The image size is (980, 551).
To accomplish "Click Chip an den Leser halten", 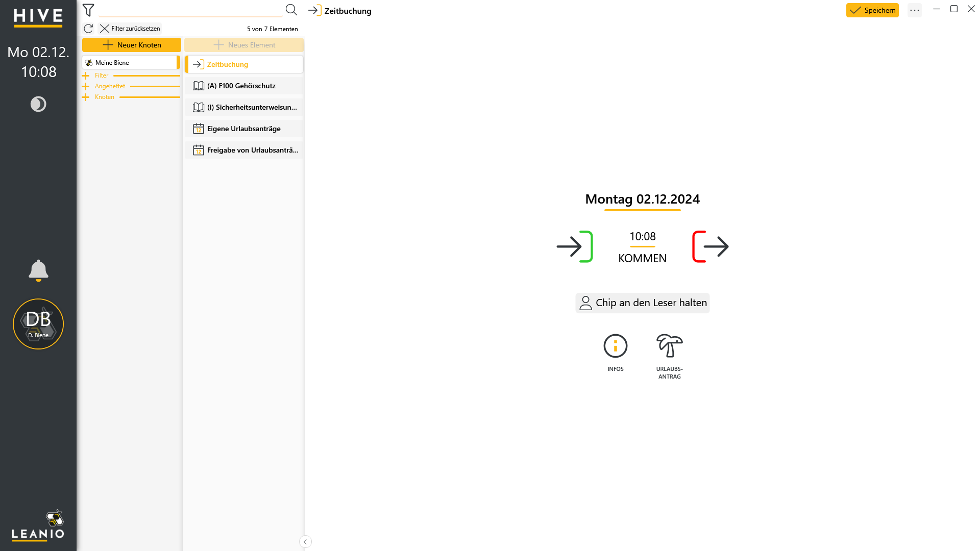I will coord(642,303).
